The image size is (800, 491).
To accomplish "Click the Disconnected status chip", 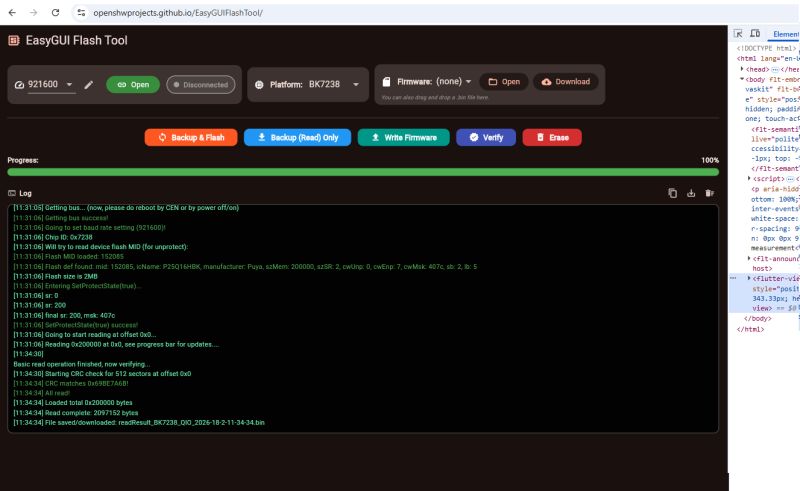I will [x=201, y=85].
